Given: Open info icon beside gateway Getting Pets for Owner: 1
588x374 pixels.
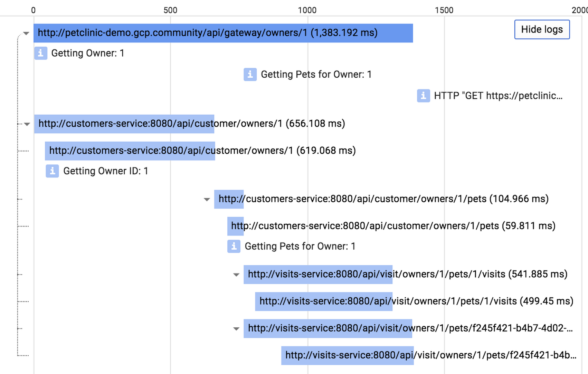Looking at the screenshot, I should tap(250, 74).
